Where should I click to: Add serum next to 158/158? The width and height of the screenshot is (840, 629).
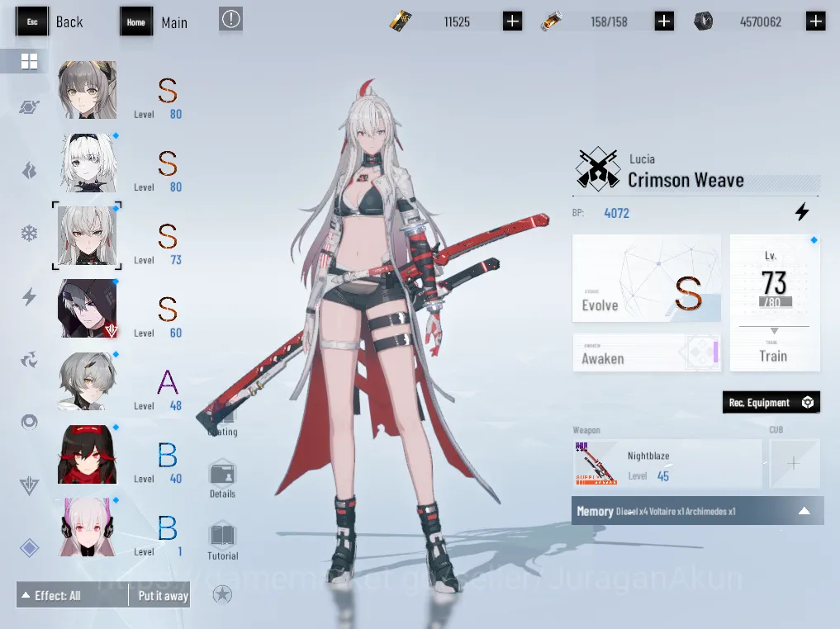tap(664, 21)
